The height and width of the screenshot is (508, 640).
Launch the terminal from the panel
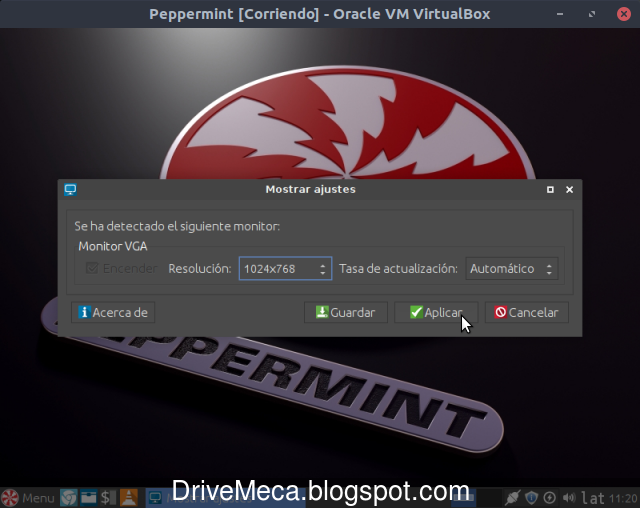click(108, 498)
